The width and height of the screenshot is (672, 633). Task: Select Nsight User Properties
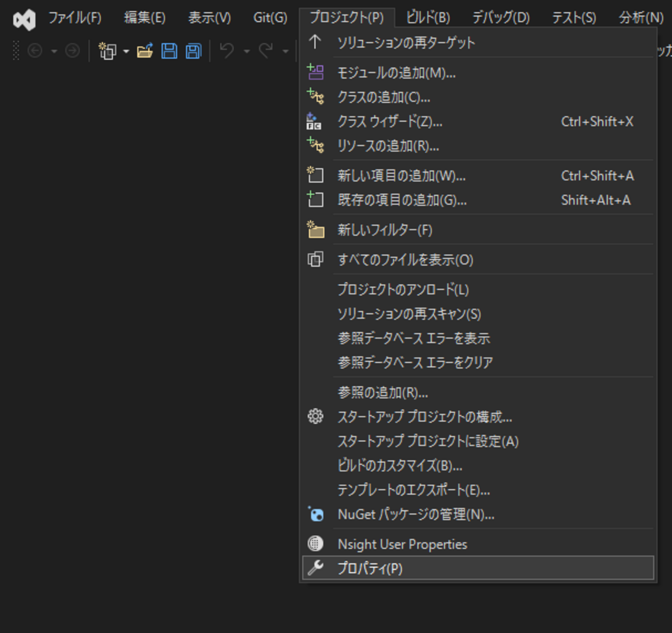point(478,544)
